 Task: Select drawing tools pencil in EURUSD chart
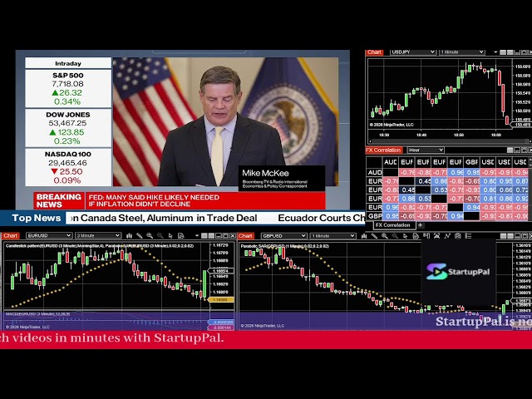point(140,235)
